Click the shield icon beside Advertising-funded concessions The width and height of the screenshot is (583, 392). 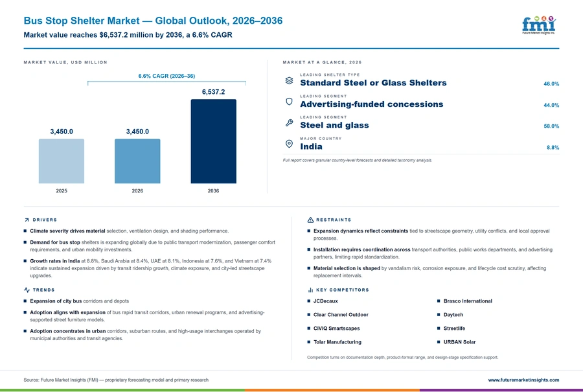pos(289,102)
